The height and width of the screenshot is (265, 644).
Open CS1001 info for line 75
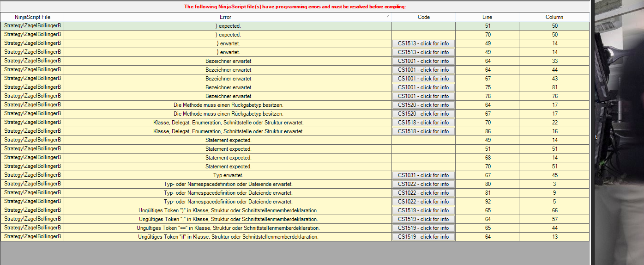[423, 87]
